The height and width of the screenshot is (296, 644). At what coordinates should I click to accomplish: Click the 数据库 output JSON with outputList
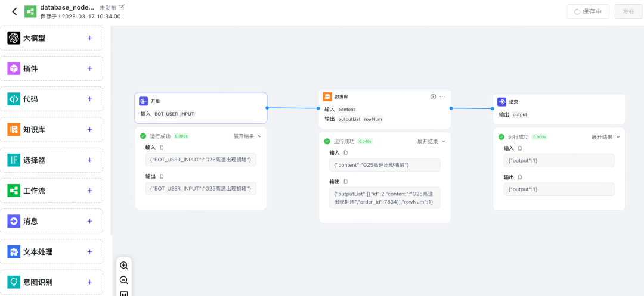pos(385,198)
